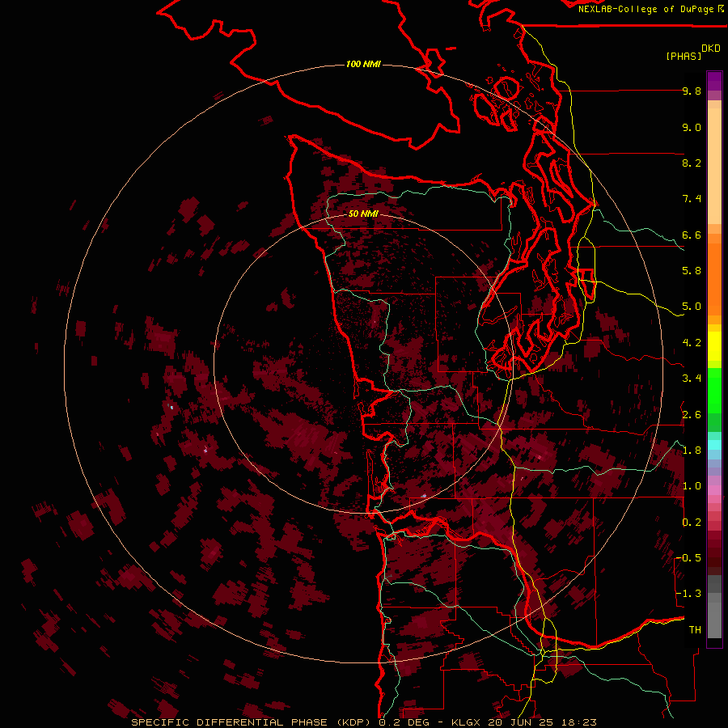
Task: Select the -0.5 scale value
Action: 689,558
